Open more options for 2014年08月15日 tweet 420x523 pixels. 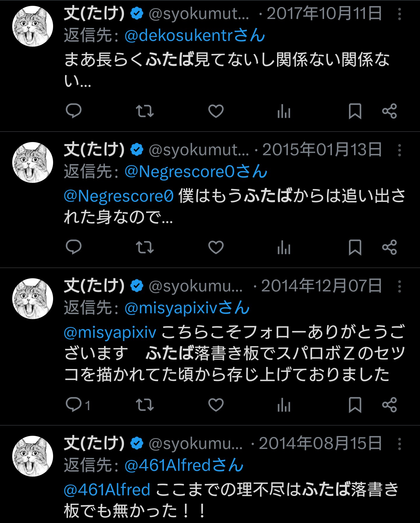399,444
